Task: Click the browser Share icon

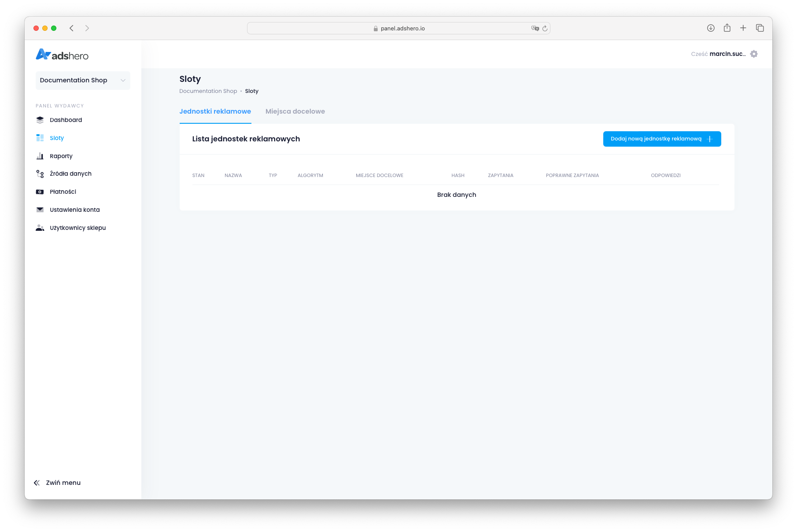Action: [x=727, y=28]
